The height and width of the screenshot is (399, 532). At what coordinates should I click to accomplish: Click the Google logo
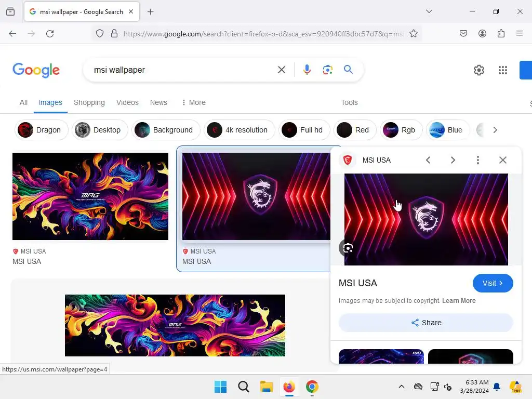click(x=36, y=70)
